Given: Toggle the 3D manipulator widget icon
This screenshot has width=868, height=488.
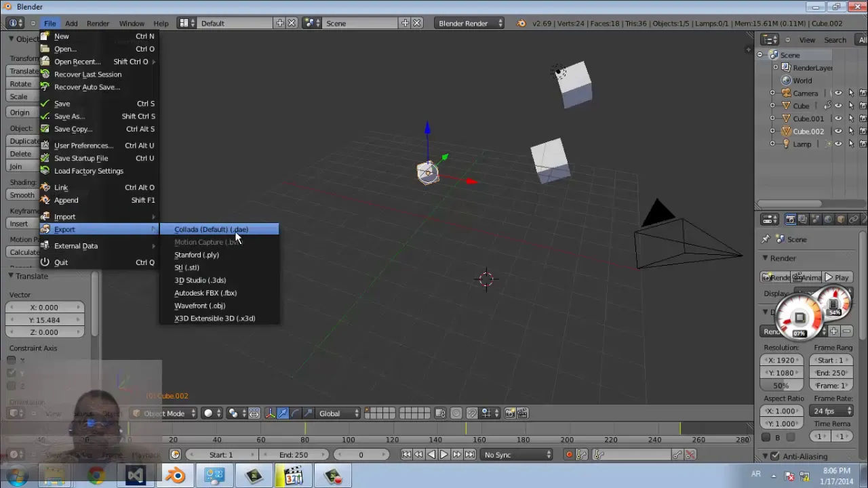Looking at the screenshot, I should [x=270, y=413].
